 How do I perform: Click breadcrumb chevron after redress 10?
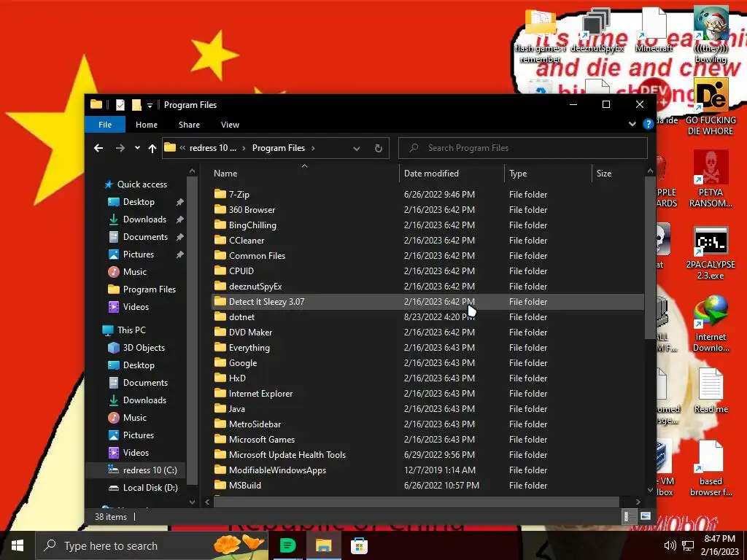[x=244, y=148]
